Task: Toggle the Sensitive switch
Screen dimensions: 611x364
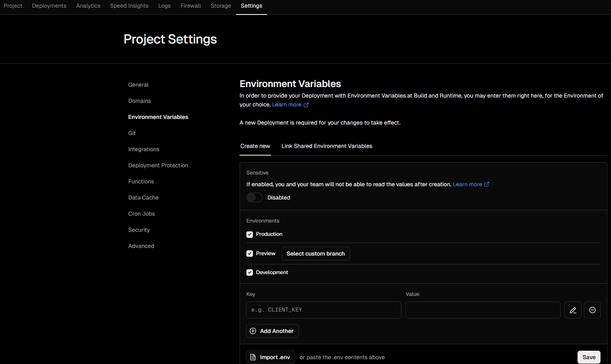Action: pos(254,198)
